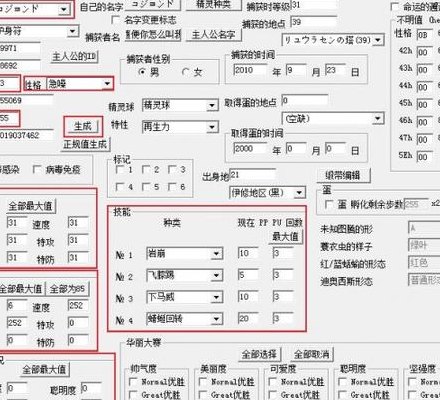Viewport: 440px width, 400px height.
Task: Click the 正规值生成 button
Action: pyautogui.click(x=85, y=144)
